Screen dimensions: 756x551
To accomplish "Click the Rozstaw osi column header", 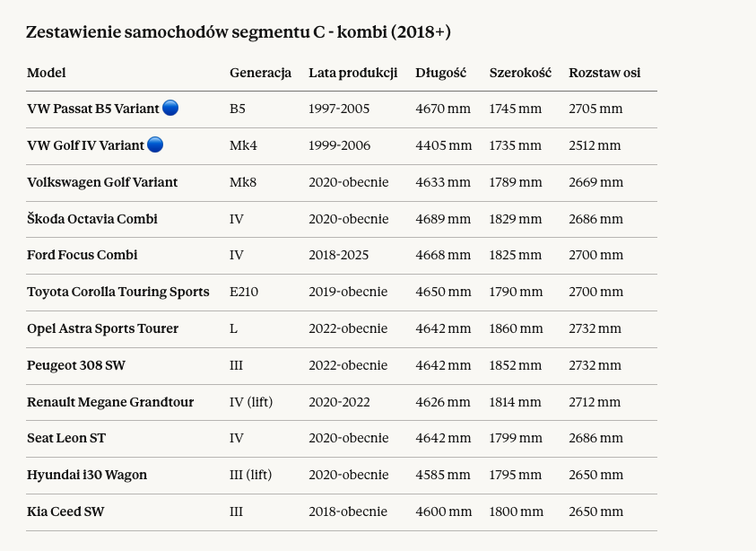I will pyautogui.click(x=604, y=73).
